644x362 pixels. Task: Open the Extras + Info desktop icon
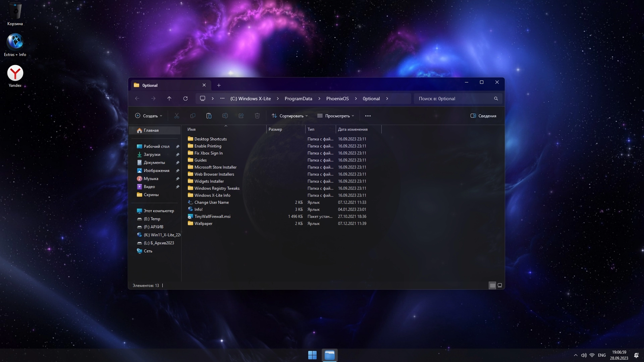click(x=15, y=42)
